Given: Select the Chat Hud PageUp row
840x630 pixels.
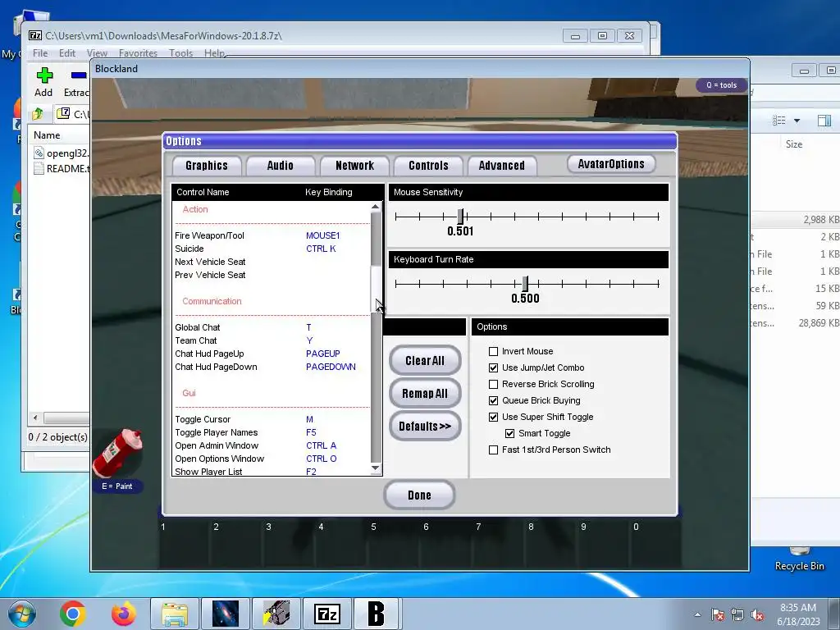Looking at the screenshot, I should pos(271,354).
